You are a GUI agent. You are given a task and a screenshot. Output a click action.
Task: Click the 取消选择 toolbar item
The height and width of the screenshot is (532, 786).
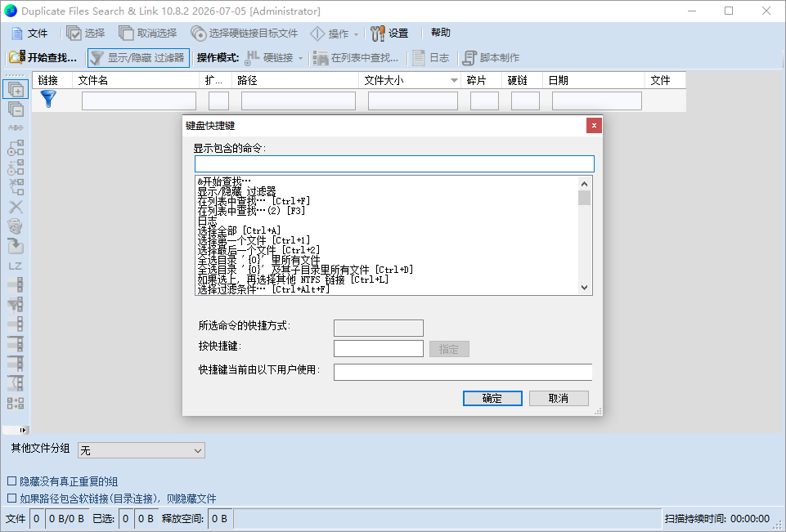tap(148, 34)
